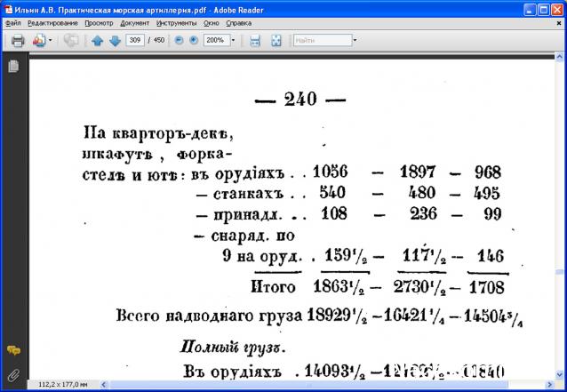Viewport: 567px width, 392px height.
Task: Open the Найти search options dropdown arrow
Action: point(355,40)
